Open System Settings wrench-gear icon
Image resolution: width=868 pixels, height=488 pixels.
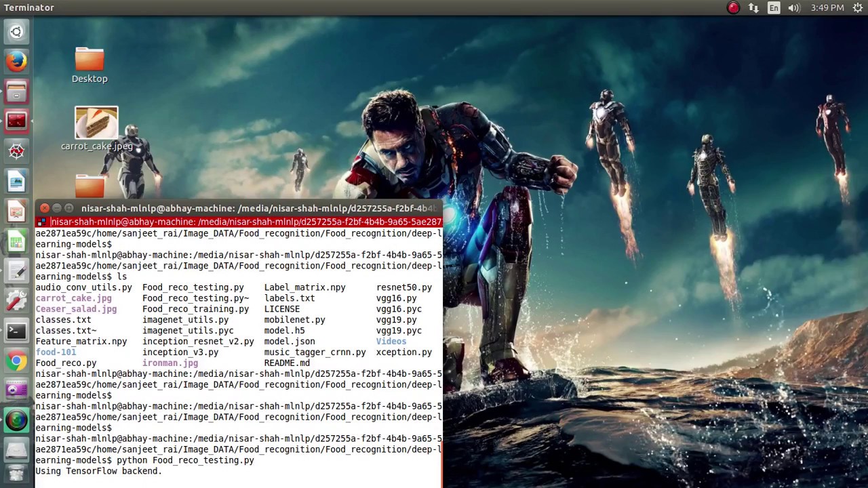(16, 301)
